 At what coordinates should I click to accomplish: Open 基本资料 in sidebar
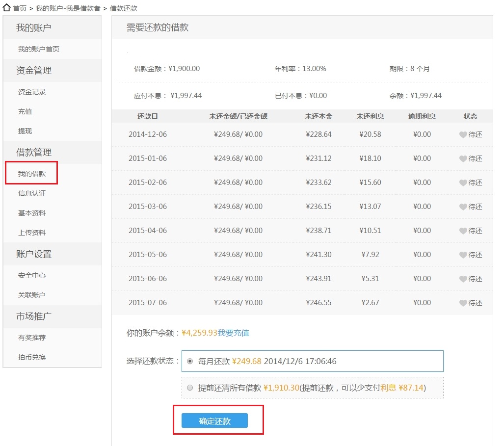32,213
